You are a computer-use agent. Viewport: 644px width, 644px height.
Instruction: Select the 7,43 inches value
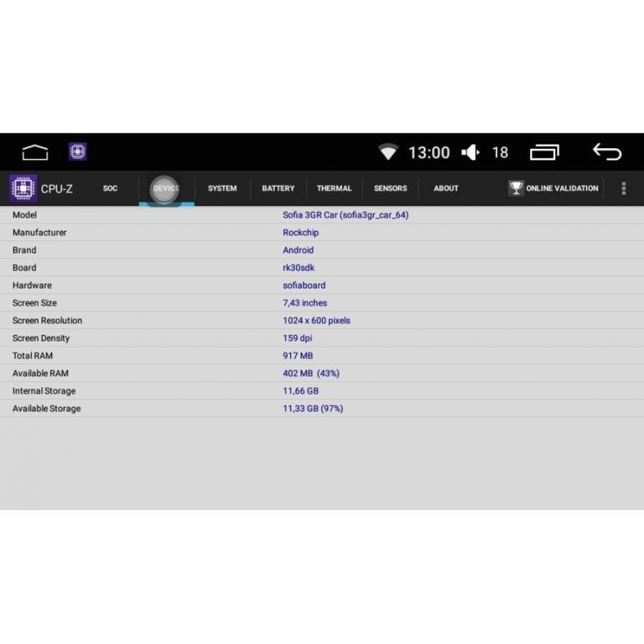coord(305,303)
